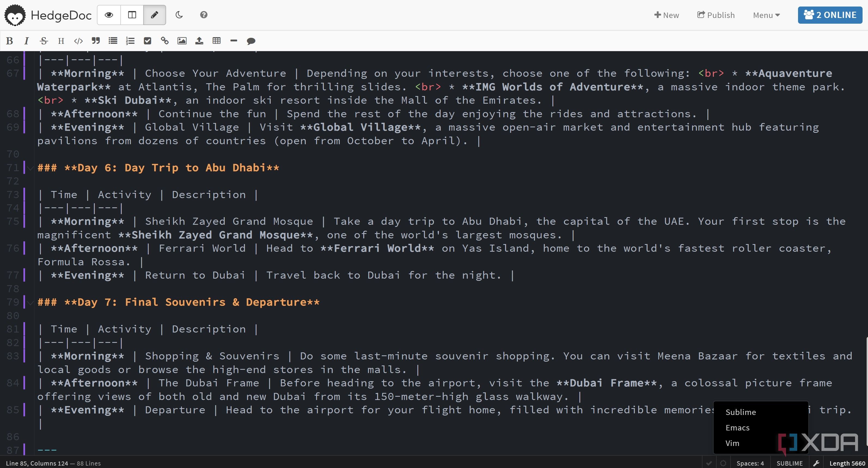This screenshot has width=868, height=468.
Task: Toggle night mode with the moon icon
Action: pos(179,15)
